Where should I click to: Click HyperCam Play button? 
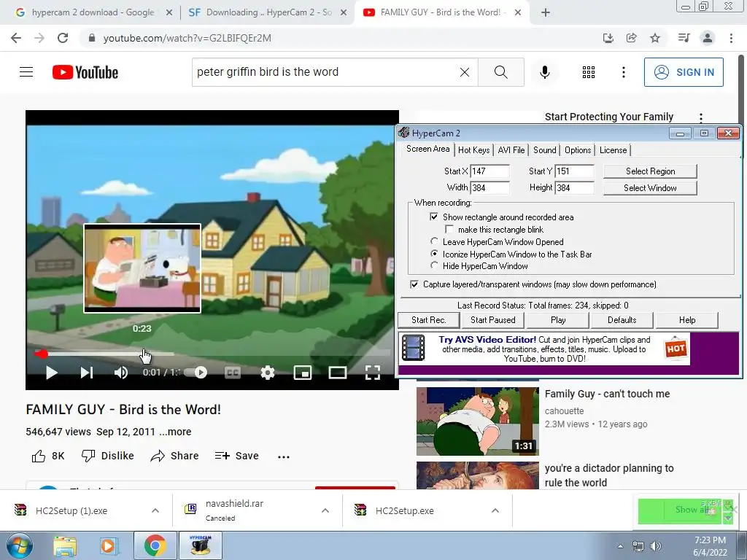(558, 320)
